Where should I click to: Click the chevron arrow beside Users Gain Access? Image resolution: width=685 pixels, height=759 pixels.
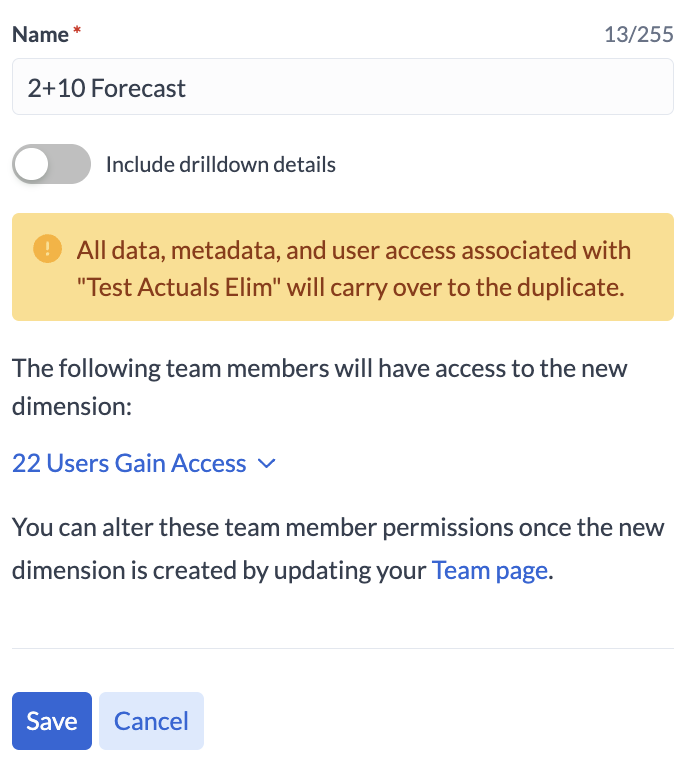(266, 463)
